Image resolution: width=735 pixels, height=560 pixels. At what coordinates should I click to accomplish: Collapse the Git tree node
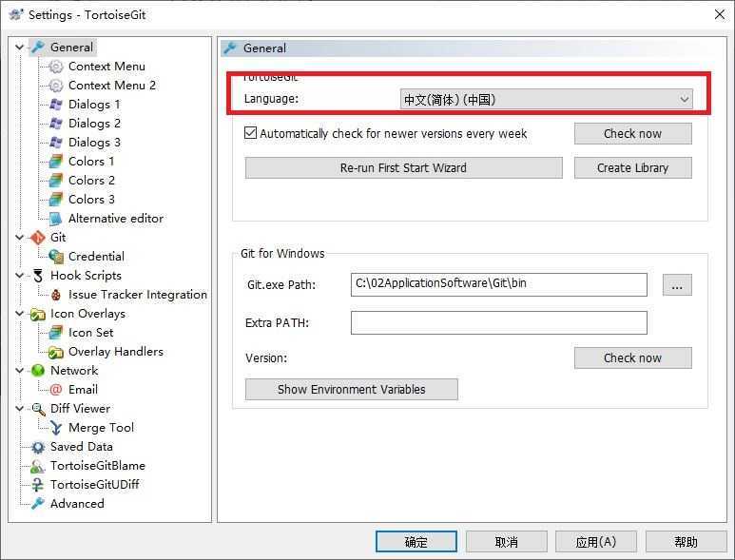(x=20, y=238)
